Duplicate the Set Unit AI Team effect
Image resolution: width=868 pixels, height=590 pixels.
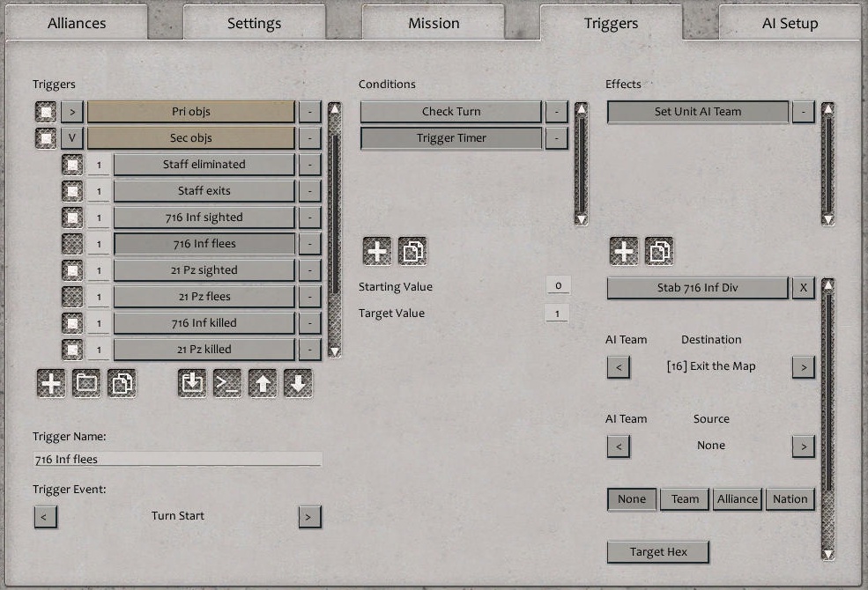658,250
